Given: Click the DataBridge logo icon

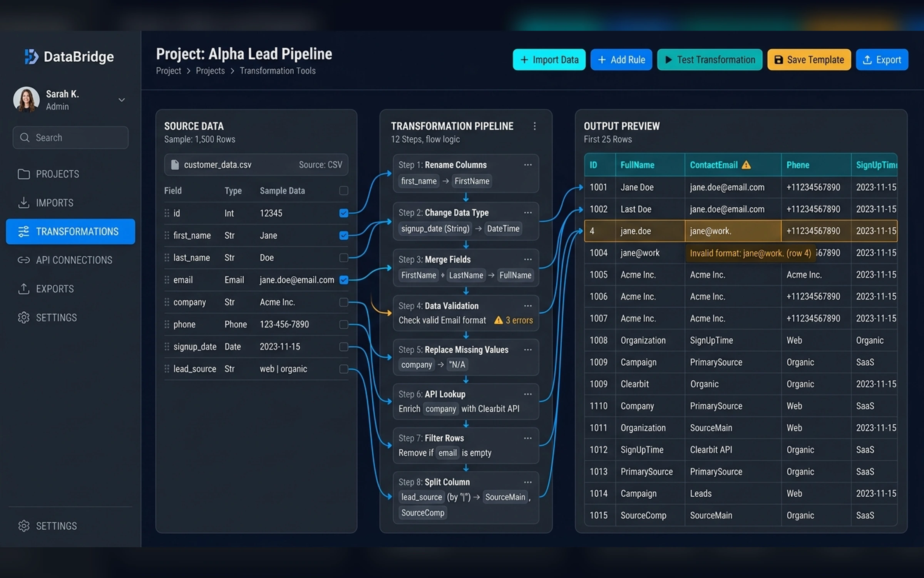Looking at the screenshot, I should [x=32, y=57].
